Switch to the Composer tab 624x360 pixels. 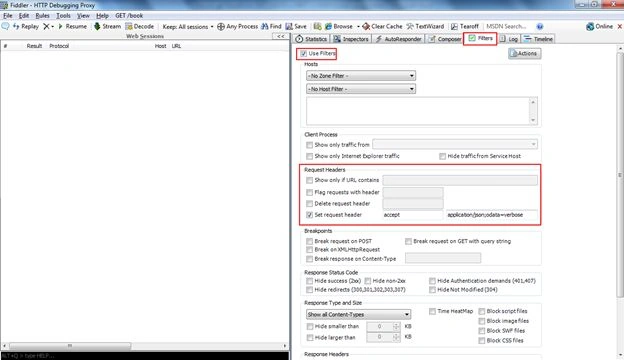(x=445, y=39)
